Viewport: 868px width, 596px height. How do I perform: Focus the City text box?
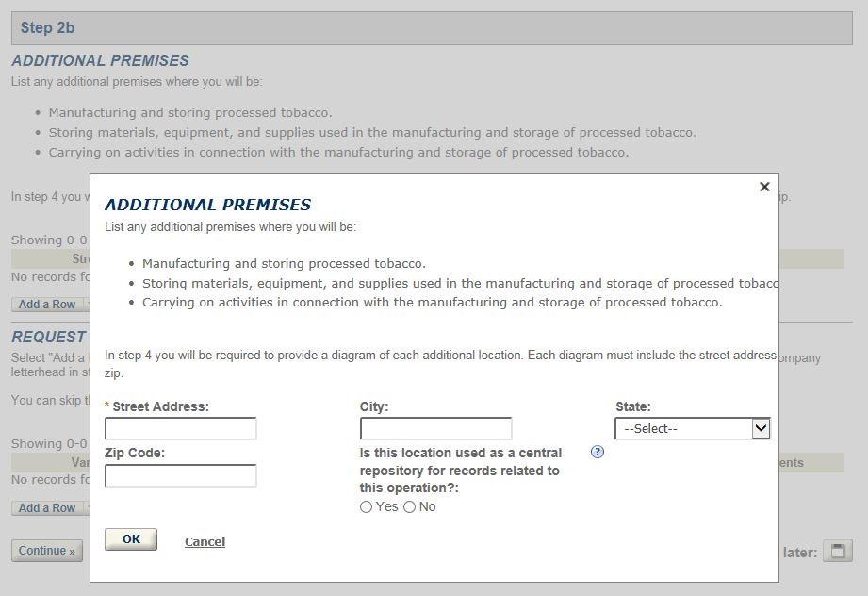[435, 429]
